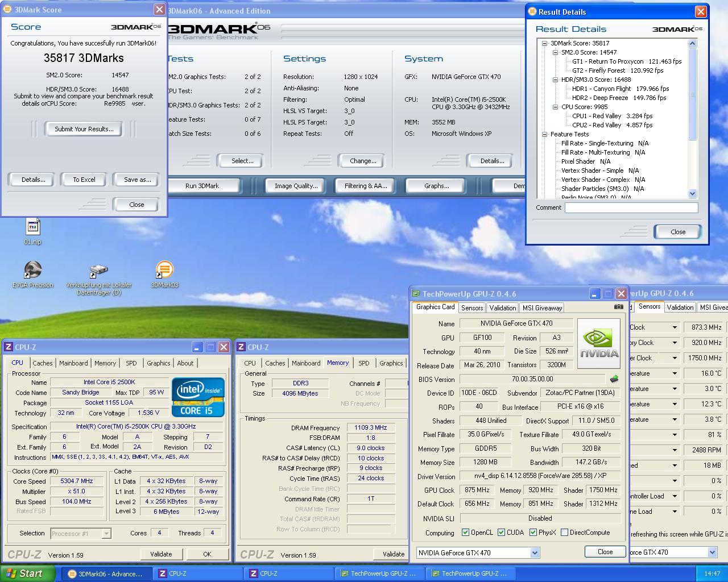The image size is (728, 582).
Task: Click the system tray clock 14:47
Action: click(x=712, y=573)
